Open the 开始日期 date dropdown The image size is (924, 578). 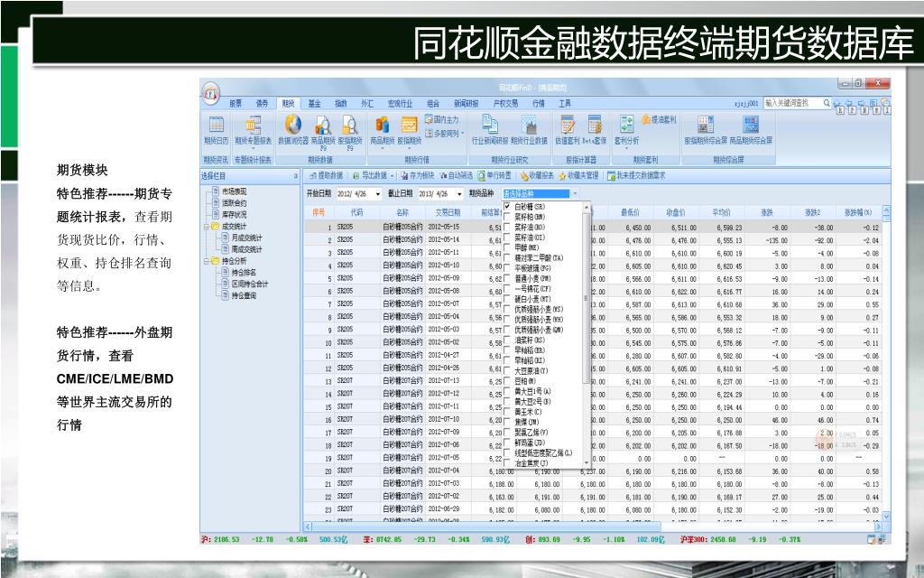378,194
